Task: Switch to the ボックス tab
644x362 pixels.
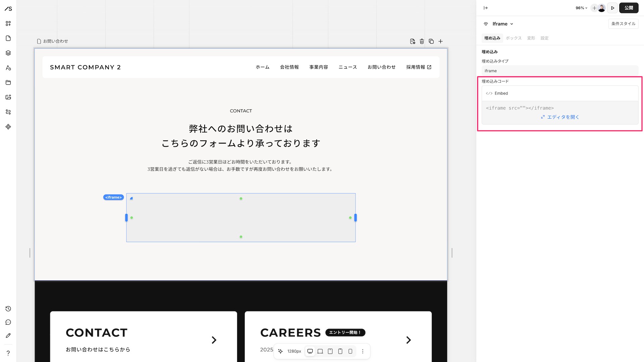Action: (x=514, y=38)
